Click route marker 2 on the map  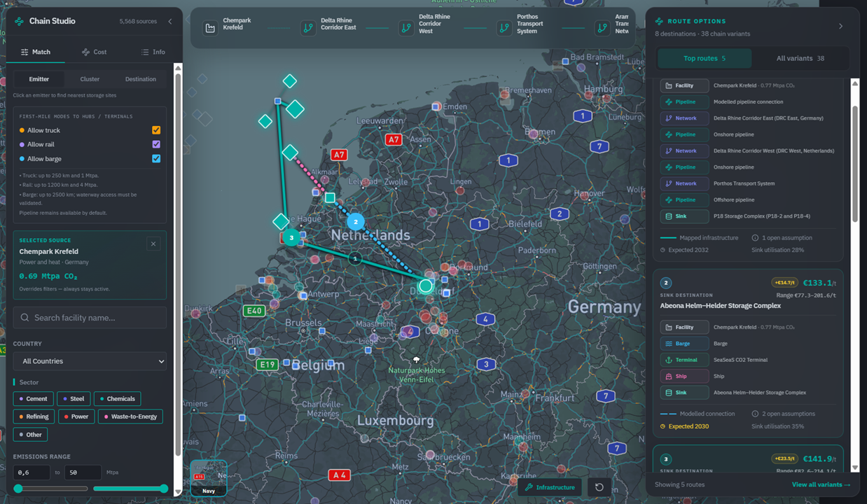(356, 222)
